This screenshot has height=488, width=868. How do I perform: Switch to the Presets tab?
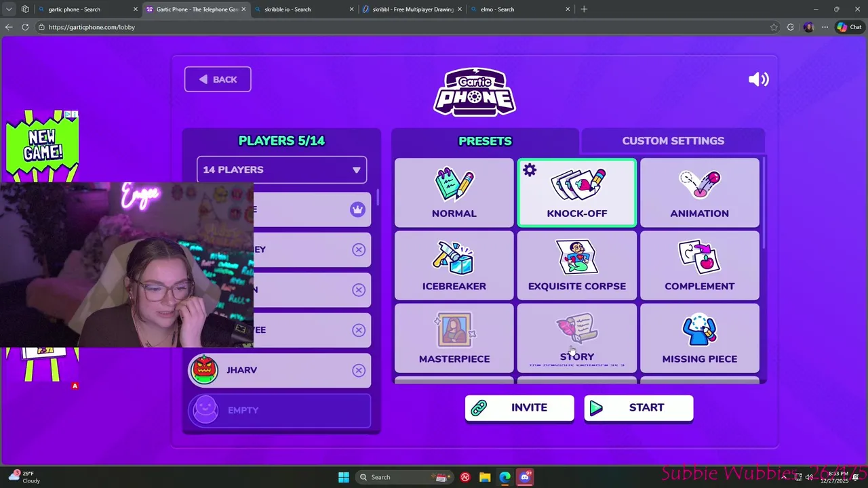[x=485, y=141]
